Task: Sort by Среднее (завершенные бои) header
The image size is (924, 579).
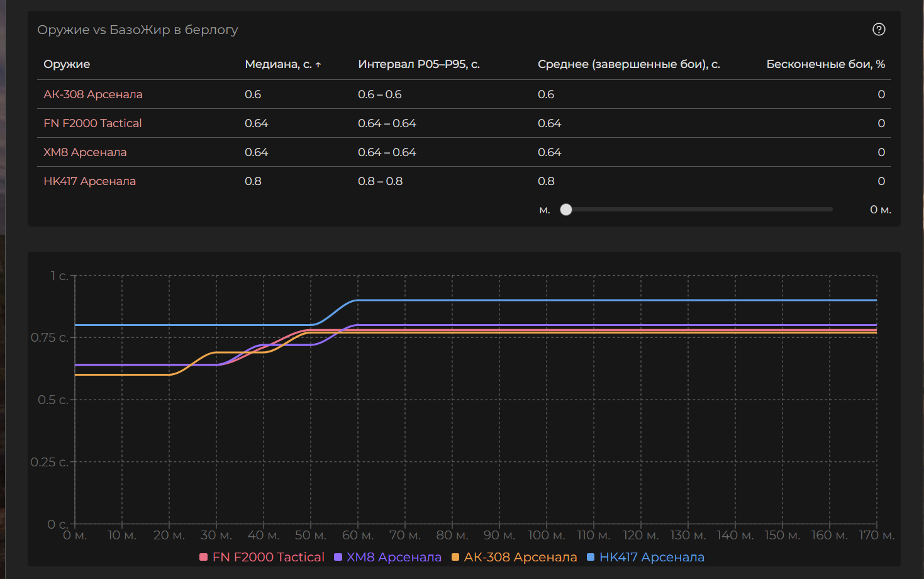Action: coord(628,64)
